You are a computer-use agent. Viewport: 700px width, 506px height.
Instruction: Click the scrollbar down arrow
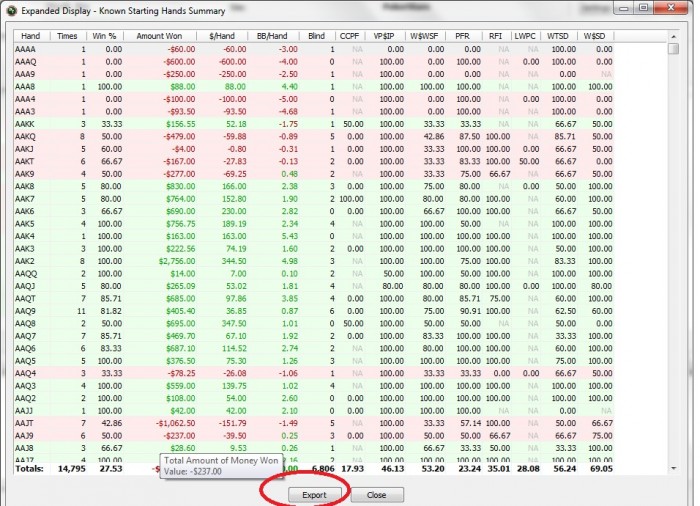click(x=674, y=468)
